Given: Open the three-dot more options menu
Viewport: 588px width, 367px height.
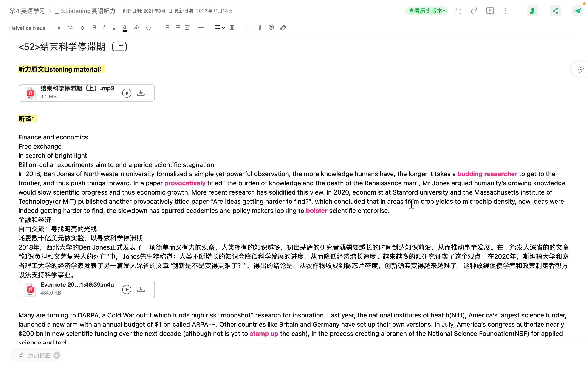Looking at the screenshot, I should (x=505, y=11).
